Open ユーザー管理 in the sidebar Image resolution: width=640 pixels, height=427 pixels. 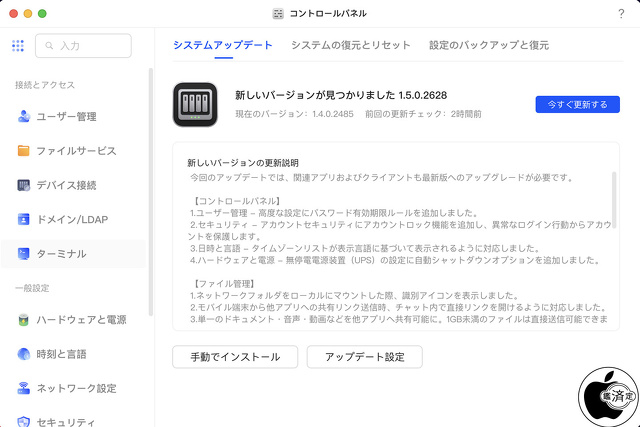point(73,116)
